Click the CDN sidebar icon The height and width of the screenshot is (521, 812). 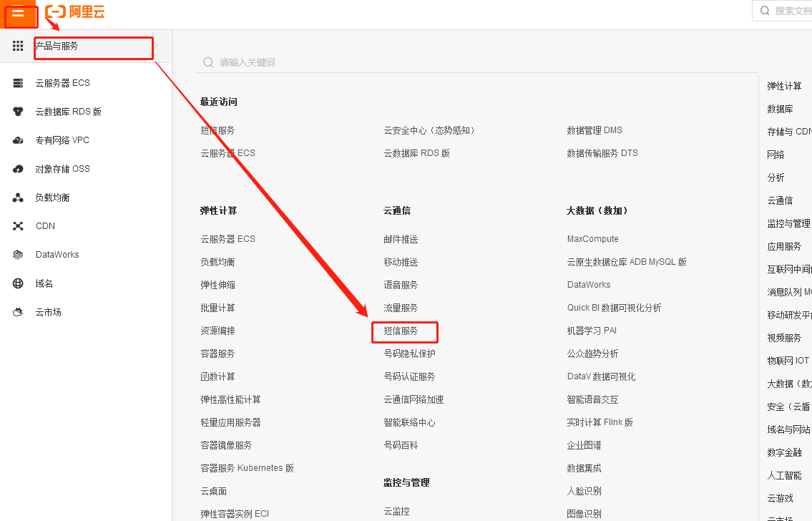coord(18,226)
